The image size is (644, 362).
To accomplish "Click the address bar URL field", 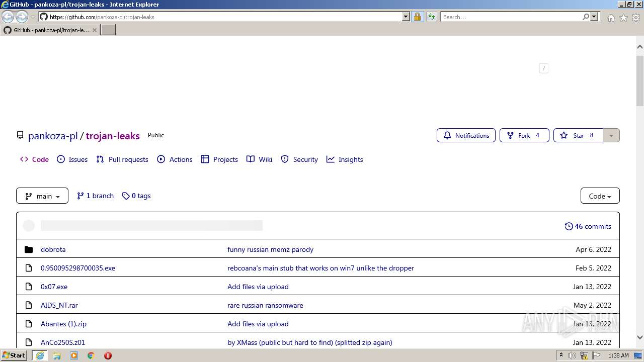I will tap(224, 17).
